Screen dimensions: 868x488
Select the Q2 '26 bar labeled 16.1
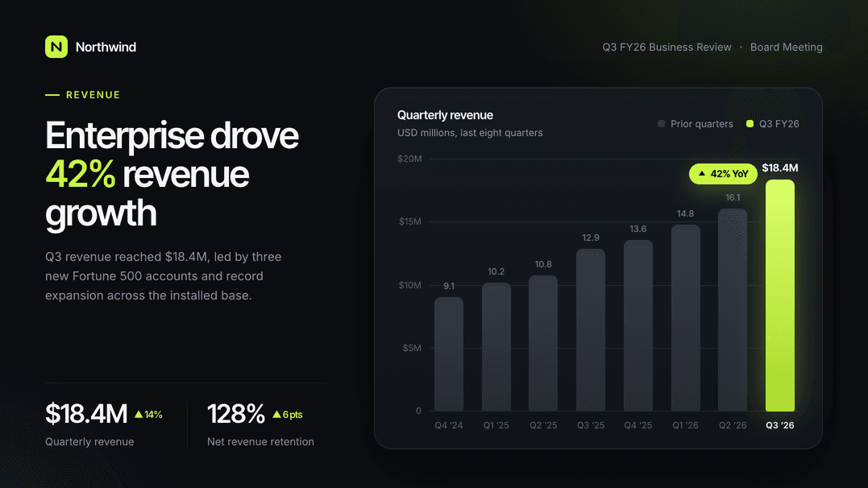[733, 310]
